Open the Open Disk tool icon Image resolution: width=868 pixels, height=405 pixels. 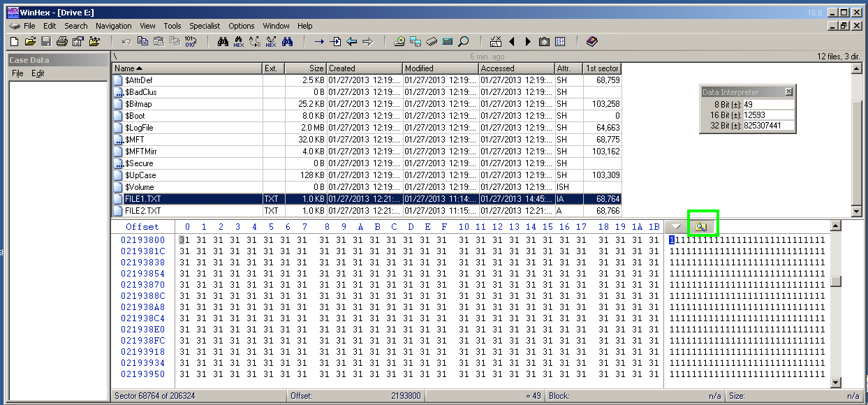click(399, 42)
